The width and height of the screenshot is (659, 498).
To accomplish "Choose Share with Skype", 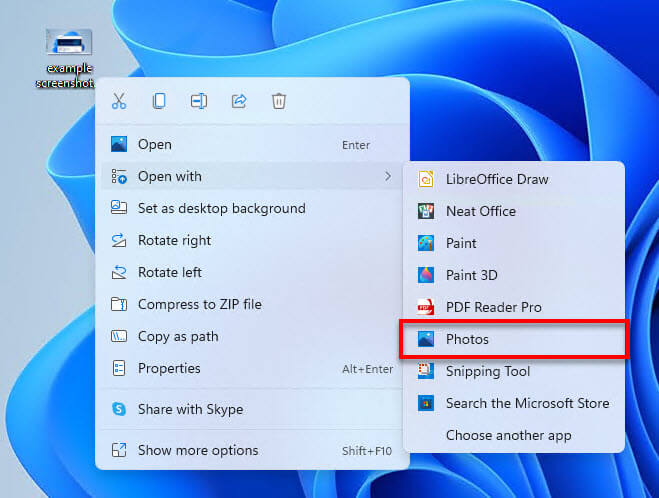I will click(252, 409).
